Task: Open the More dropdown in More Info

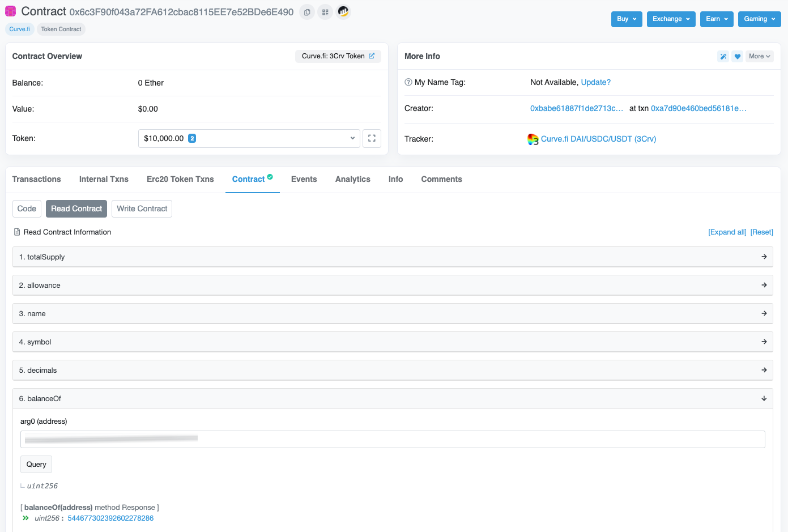Action: coord(759,56)
